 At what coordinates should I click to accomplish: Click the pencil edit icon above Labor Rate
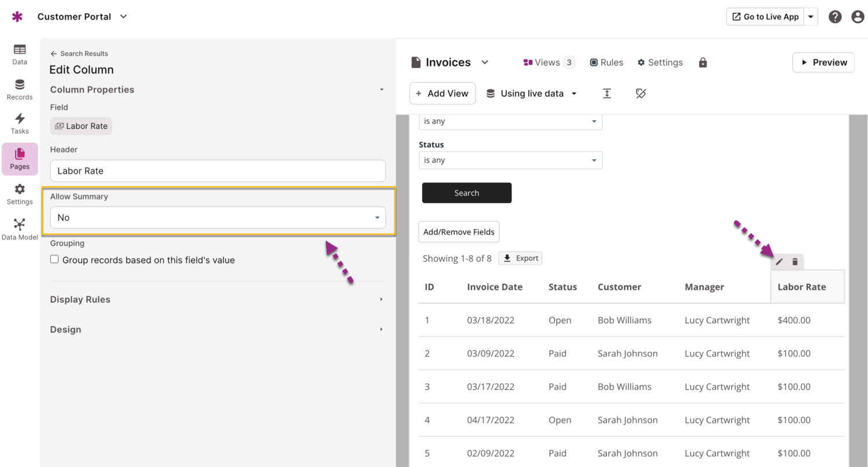tap(779, 262)
